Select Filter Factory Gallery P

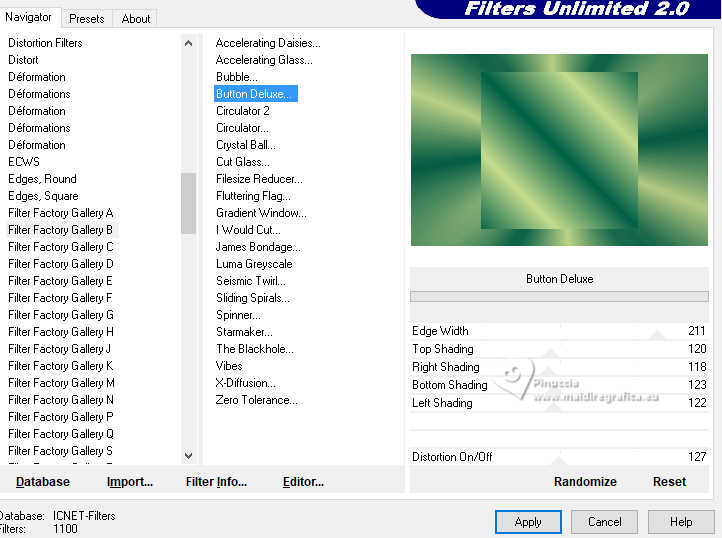61,417
